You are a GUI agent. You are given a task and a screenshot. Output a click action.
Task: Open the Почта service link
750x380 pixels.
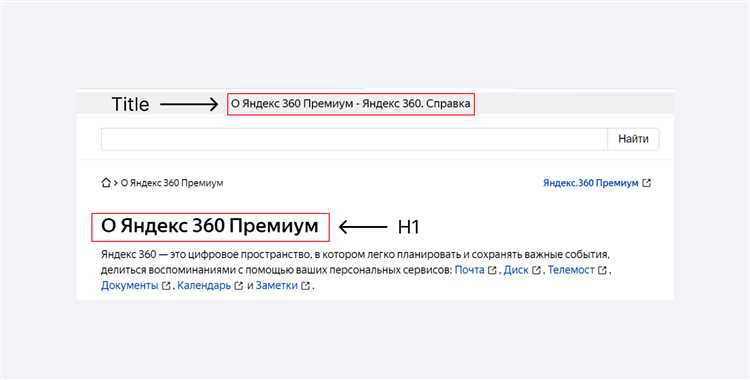(x=469, y=270)
